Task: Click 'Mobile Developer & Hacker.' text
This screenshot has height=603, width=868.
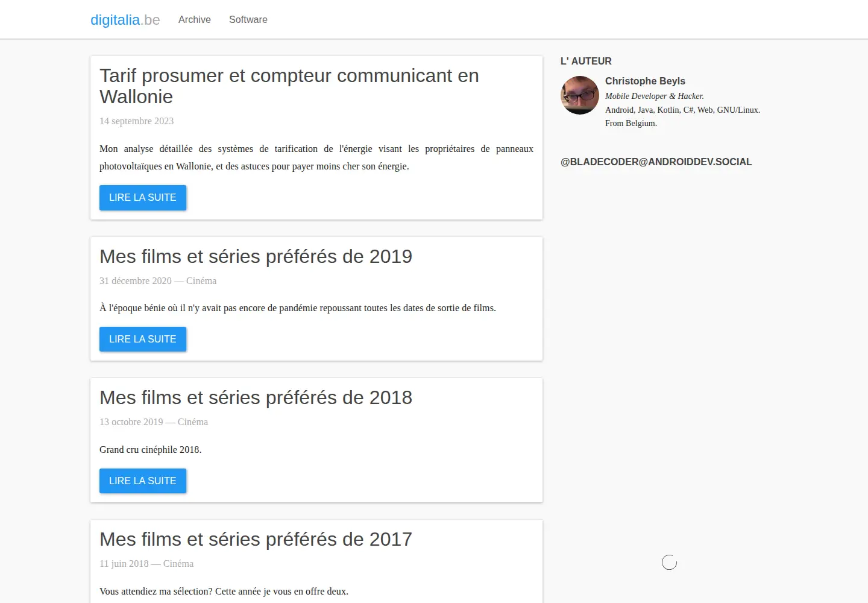Action: pyautogui.click(x=655, y=96)
